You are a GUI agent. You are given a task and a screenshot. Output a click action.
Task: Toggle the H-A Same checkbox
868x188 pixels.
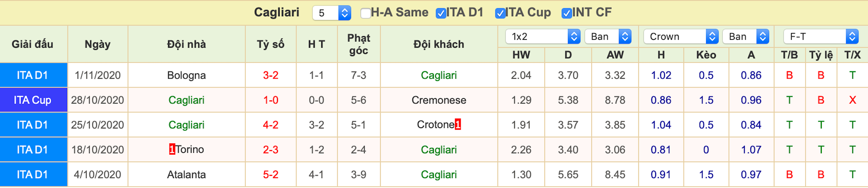(x=365, y=13)
